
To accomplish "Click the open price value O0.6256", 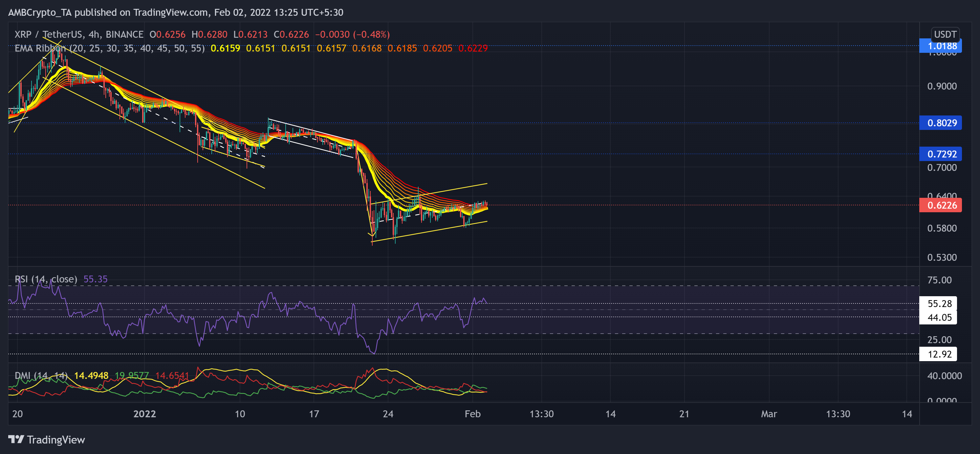I will (167, 34).
